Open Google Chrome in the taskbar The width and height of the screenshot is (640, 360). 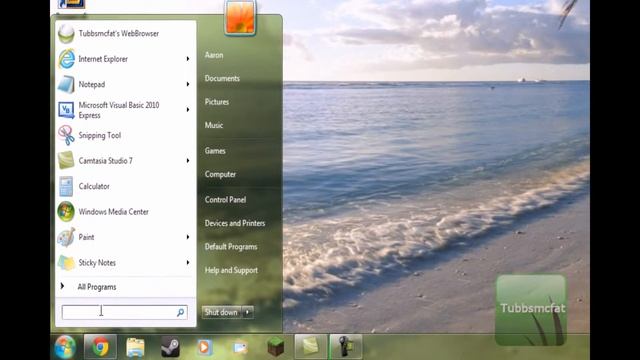[100, 347]
